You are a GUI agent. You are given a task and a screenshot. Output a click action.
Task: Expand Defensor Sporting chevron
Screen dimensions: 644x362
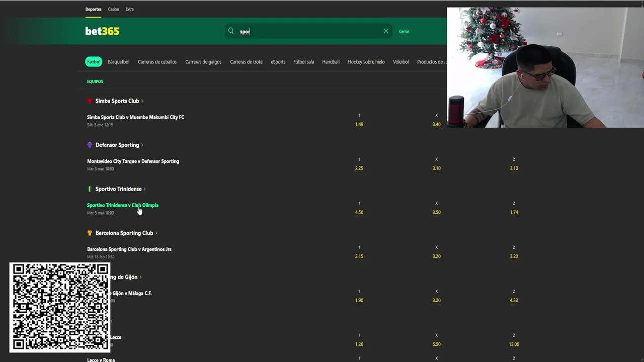(x=142, y=145)
